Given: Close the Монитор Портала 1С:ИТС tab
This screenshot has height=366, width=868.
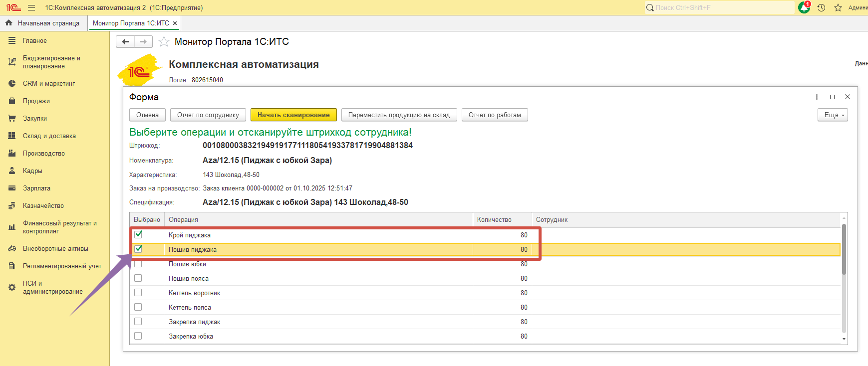Looking at the screenshot, I should 175,23.
